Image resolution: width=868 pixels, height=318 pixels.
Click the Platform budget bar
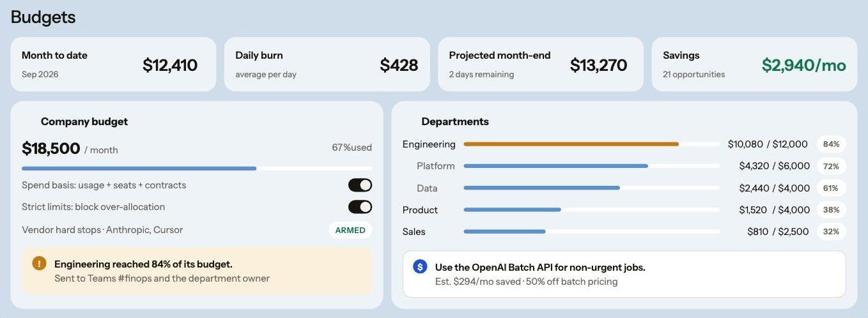point(591,166)
